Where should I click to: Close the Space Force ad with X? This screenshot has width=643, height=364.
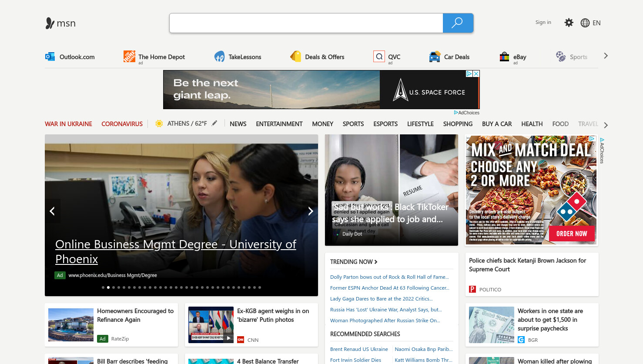pos(476,74)
